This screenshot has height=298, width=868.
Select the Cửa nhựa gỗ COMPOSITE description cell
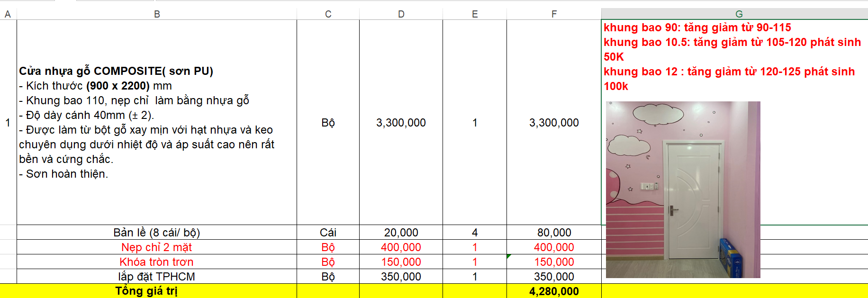(156, 122)
